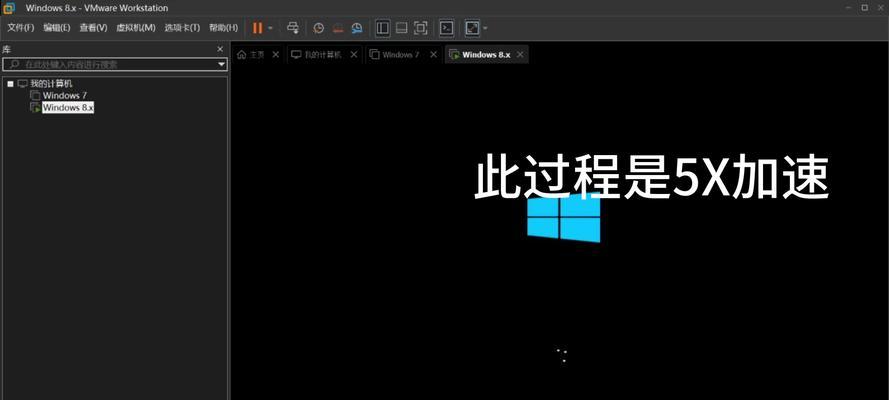Expand the stretch display dropdown arrow
889x400 pixels.
pyautogui.click(x=485, y=28)
